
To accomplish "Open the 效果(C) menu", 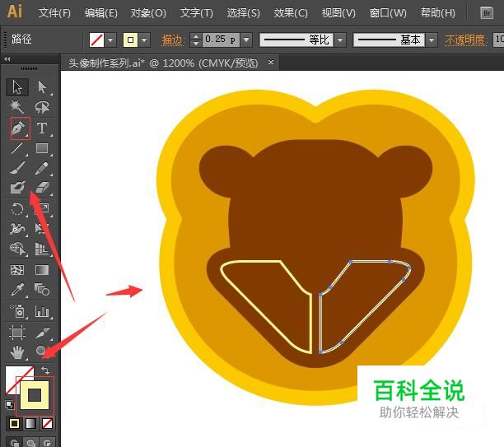I will click(291, 13).
